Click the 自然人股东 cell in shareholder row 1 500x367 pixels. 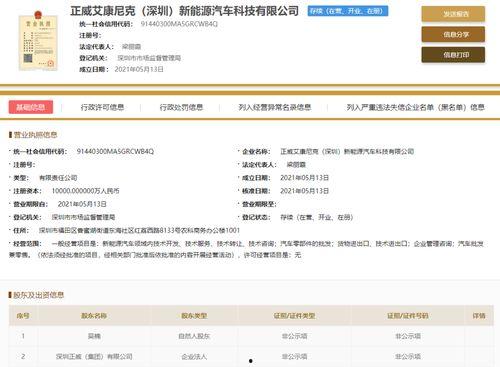(194, 336)
